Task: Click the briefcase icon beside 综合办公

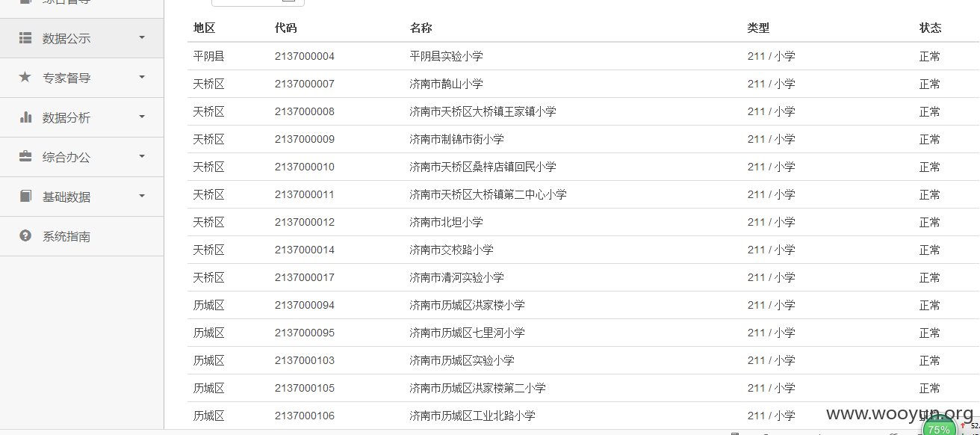Action: point(25,156)
